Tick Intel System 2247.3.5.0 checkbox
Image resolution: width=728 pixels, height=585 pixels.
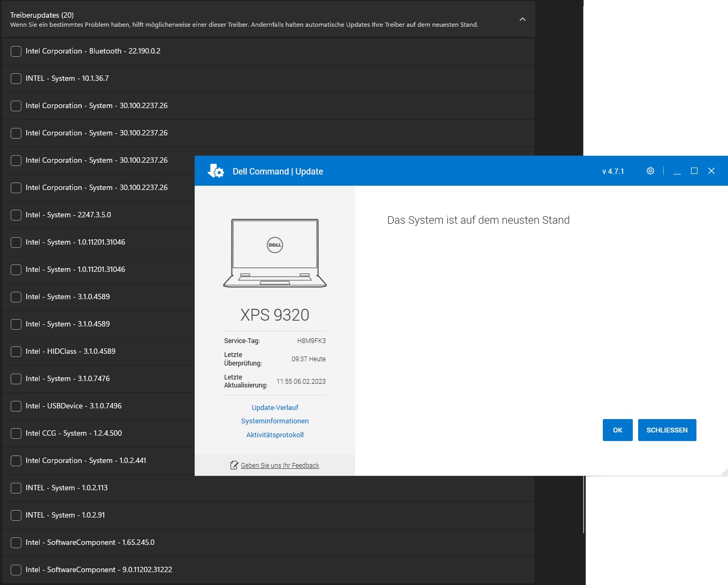[16, 215]
